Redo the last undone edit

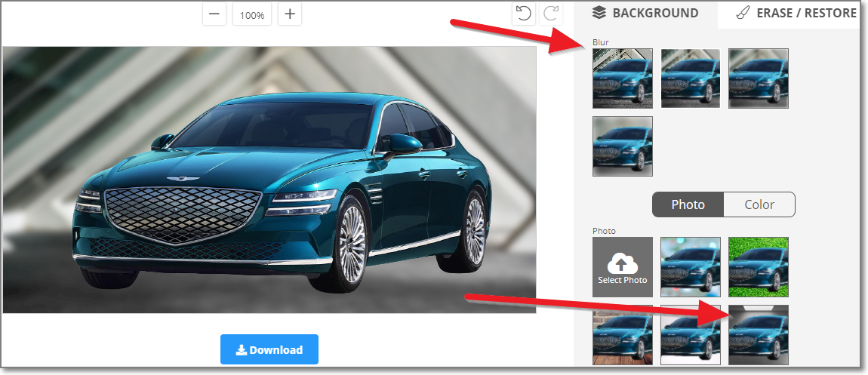551,14
